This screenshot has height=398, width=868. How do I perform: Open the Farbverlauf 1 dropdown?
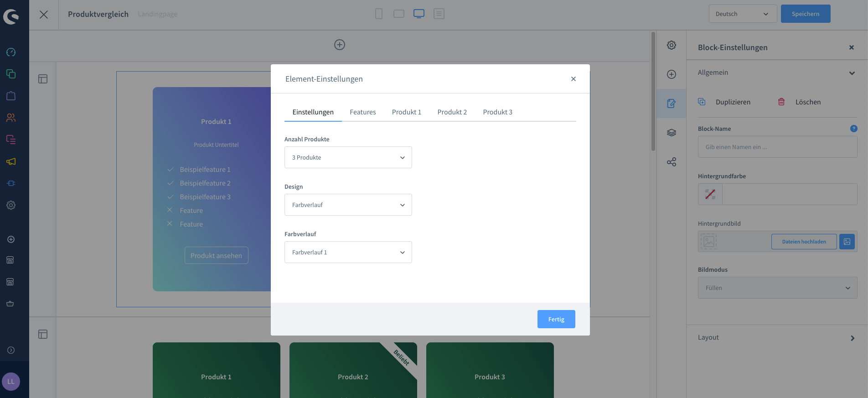(348, 252)
